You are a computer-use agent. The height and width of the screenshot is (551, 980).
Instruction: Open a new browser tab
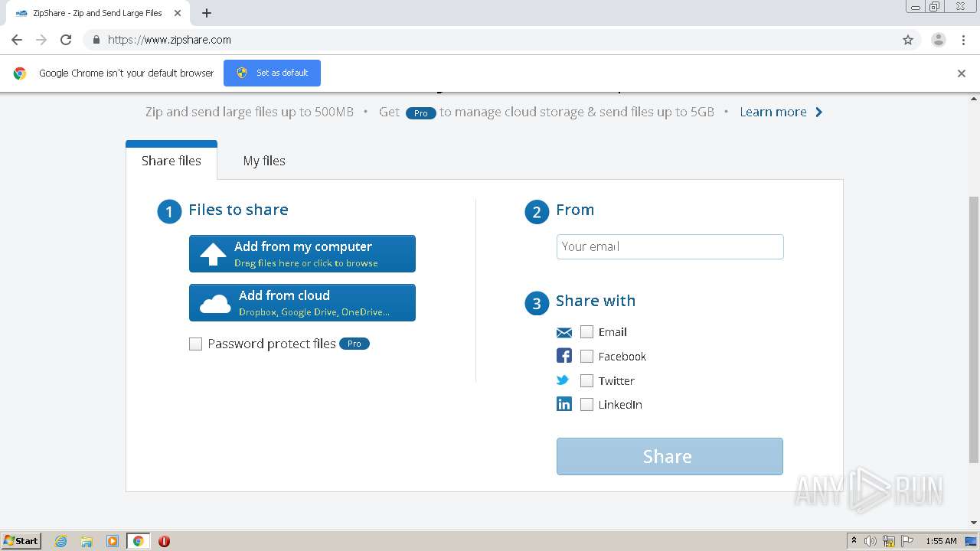207,13
